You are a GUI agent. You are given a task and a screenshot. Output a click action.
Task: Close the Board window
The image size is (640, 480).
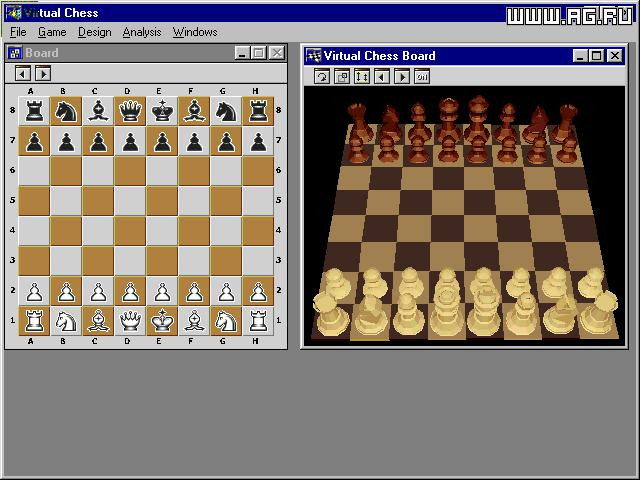(x=277, y=53)
